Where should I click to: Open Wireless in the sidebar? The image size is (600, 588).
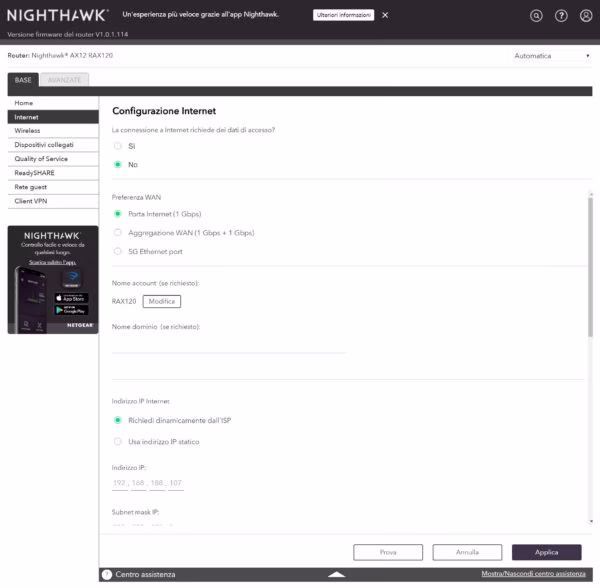(53, 131)
